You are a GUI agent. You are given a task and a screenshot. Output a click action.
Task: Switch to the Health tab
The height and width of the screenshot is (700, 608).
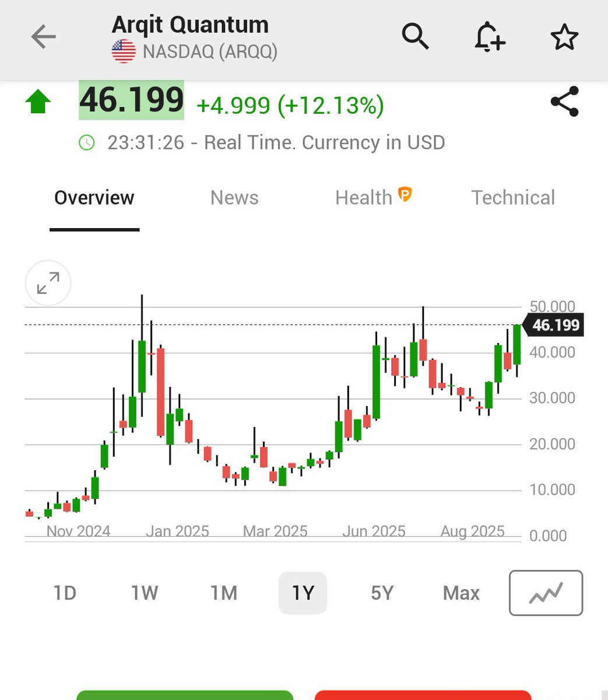tap(364, 198)
